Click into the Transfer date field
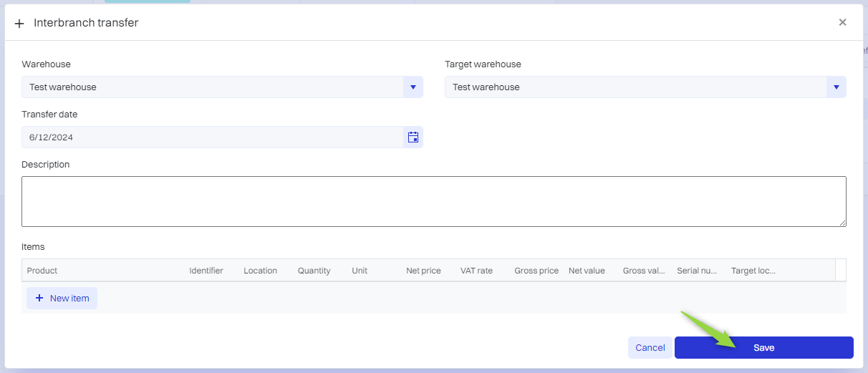Image resolution: width=868 pixels, height=373 pixels. tap(211, 137)
